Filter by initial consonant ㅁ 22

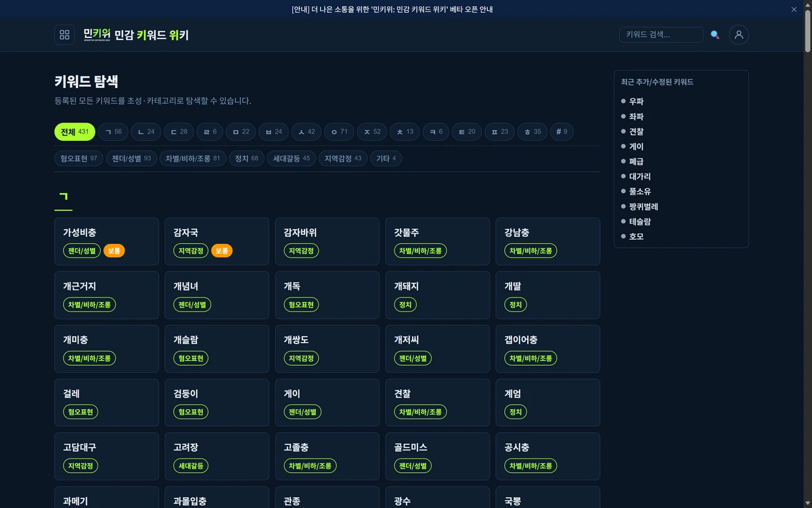coord(241,131)
